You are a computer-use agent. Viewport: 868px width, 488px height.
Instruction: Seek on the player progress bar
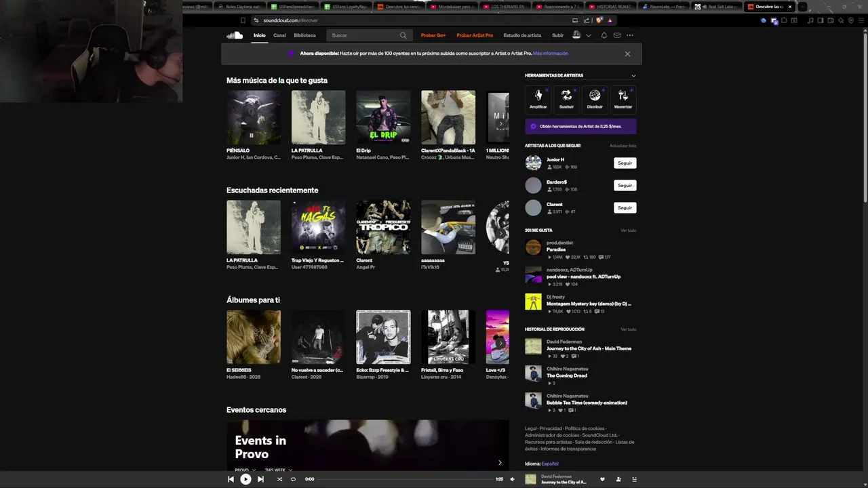pos(405,479)
